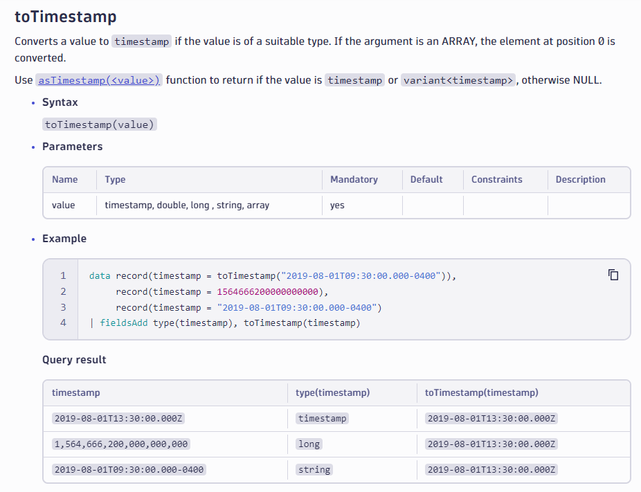
Task: Click the Constraints column header
Action: [x=497, y=180]
